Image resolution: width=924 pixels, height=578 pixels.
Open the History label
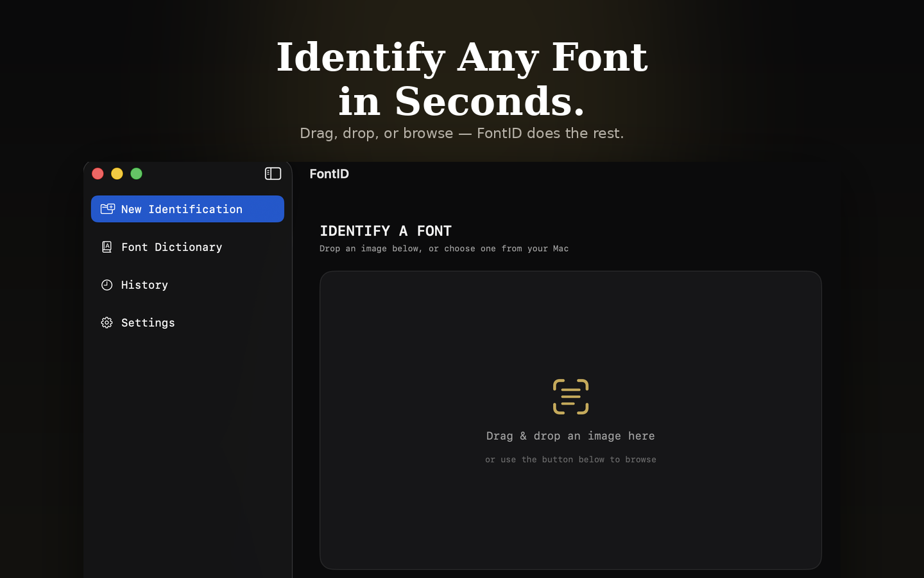144,285
